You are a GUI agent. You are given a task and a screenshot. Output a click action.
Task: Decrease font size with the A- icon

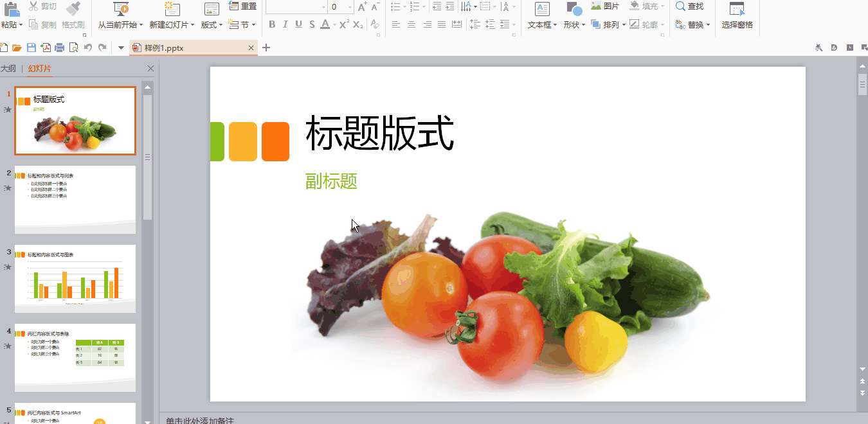click(376, 7)
